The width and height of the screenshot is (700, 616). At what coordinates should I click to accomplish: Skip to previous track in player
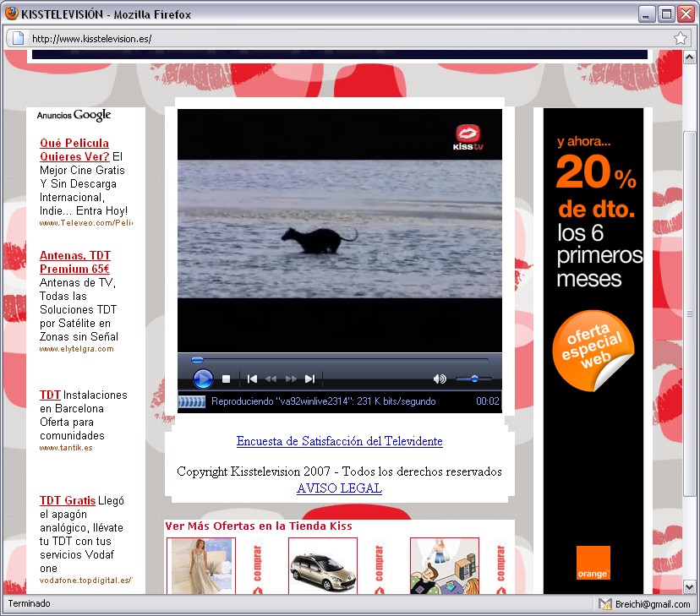252,379
